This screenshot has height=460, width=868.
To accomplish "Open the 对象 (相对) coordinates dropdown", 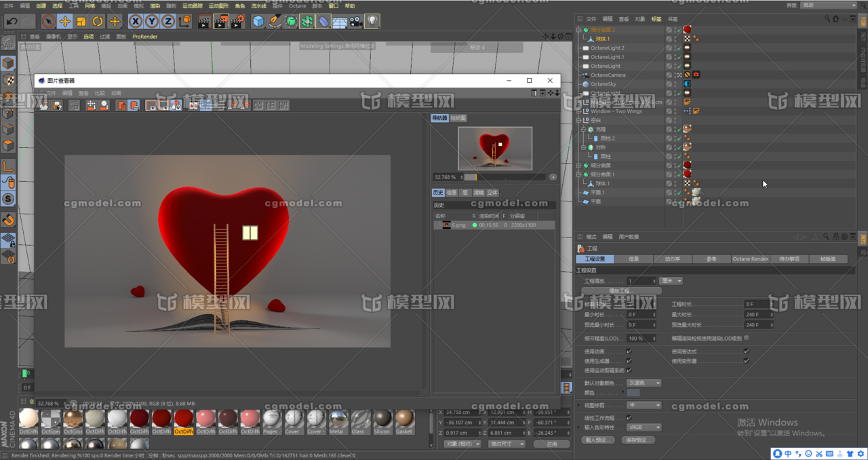I will 462,444.
